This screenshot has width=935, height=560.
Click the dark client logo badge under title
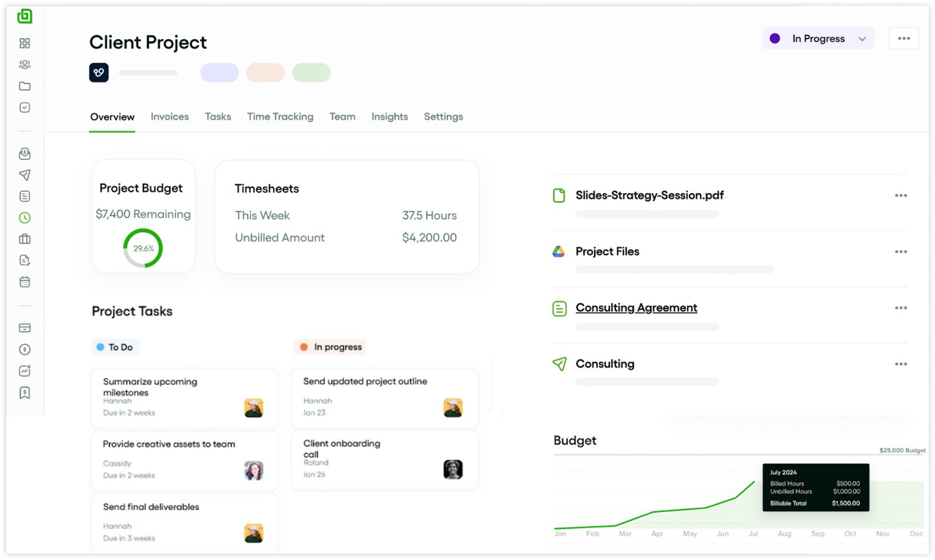[x=99, y=73]
